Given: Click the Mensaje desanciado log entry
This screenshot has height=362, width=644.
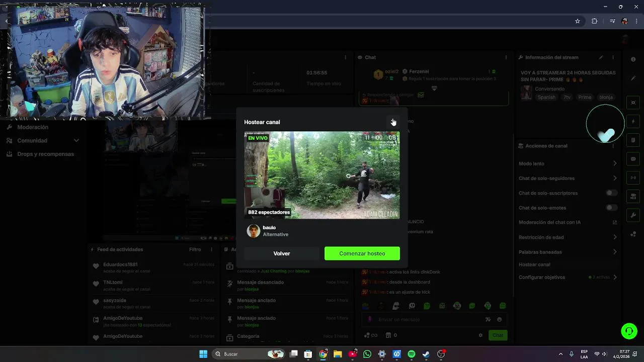Looking at the screenshot, I should point(287,286).
